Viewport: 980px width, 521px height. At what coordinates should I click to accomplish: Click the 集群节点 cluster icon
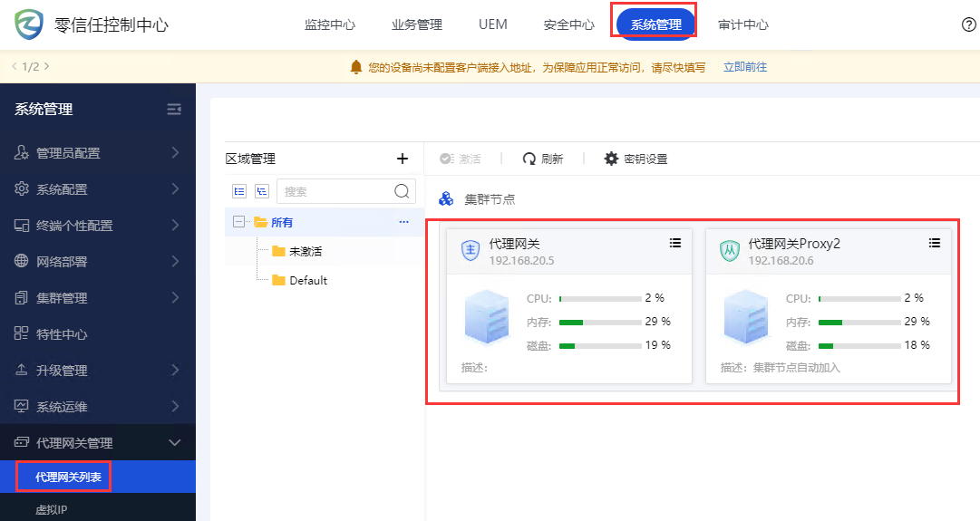(x=446, y=199)
